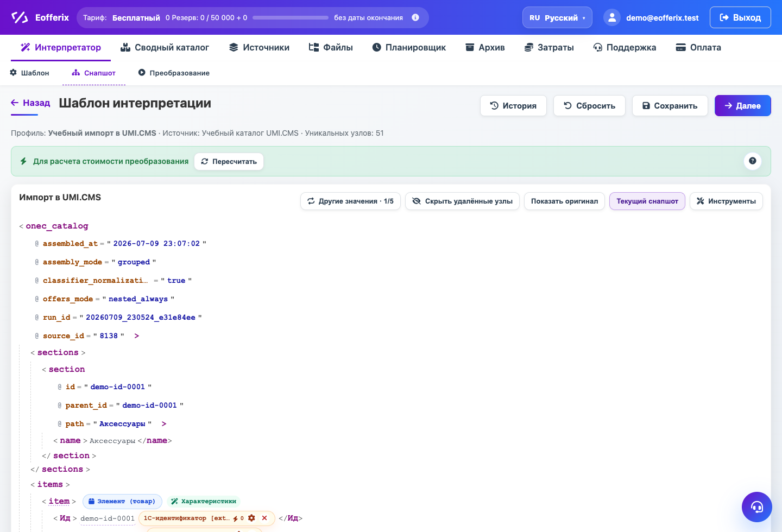Image resolution: width=782 pixels, height=532 pixels.
Task: Open the Оплата section
Action: (698, 47)
